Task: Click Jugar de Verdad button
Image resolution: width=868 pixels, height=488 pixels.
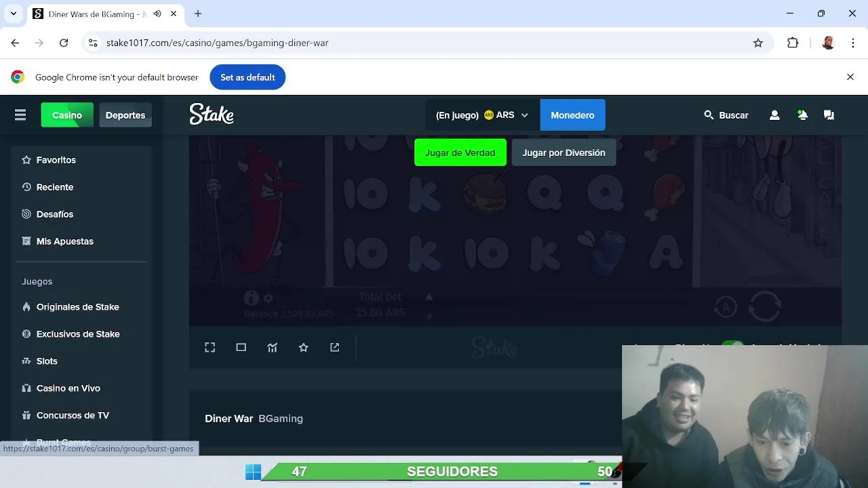Action: click(460, 152)
